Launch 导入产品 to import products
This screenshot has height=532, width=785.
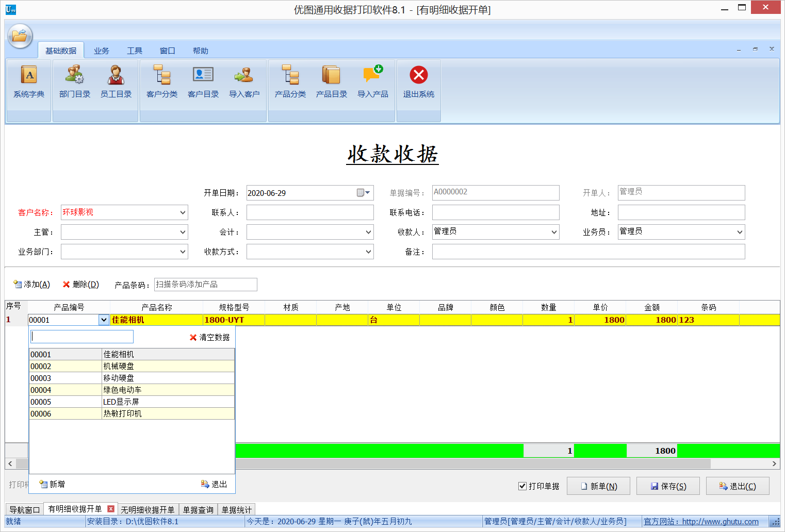point(373,82)
